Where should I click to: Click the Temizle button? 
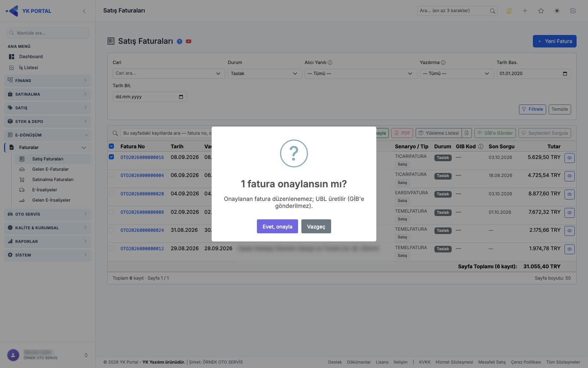[560, 109]
